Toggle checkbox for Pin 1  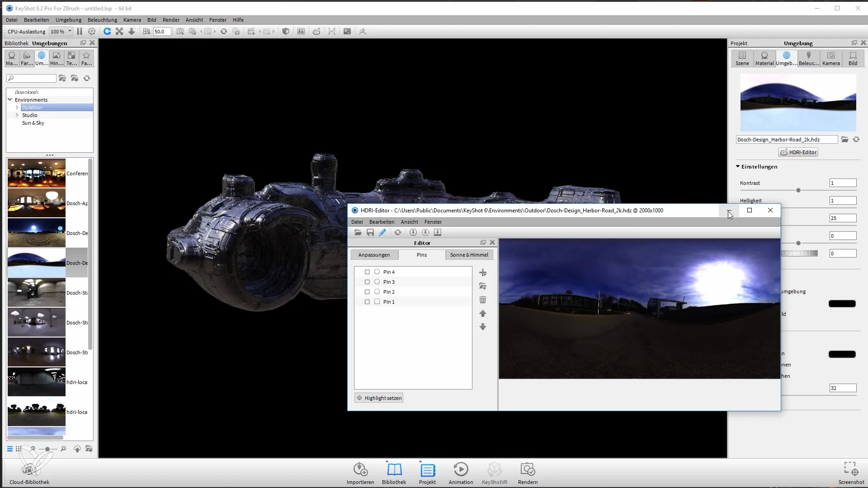(367, 302)
